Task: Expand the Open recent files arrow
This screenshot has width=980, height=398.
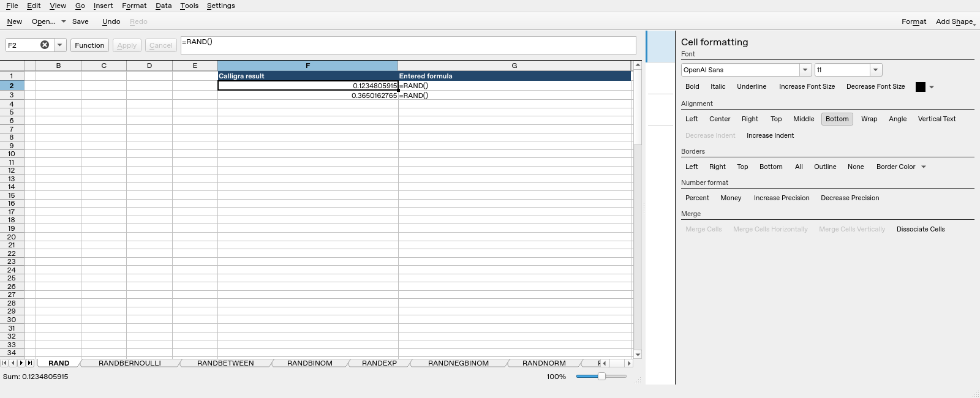Action: click(x=63, y=21)
